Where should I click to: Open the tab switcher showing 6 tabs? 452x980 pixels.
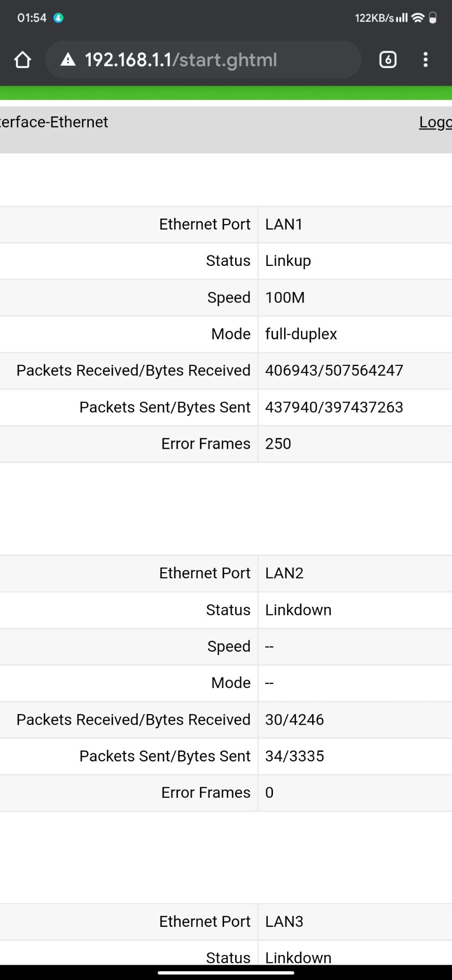[x=387, y=60]
